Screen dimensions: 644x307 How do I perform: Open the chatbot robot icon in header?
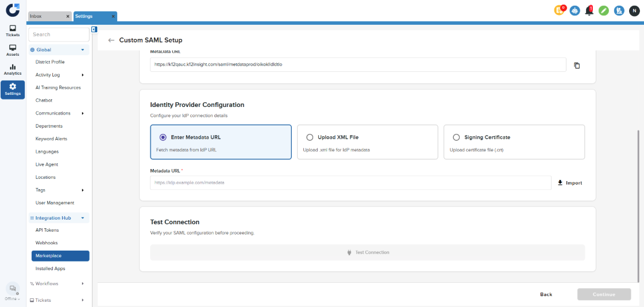(x=574, y=10)
